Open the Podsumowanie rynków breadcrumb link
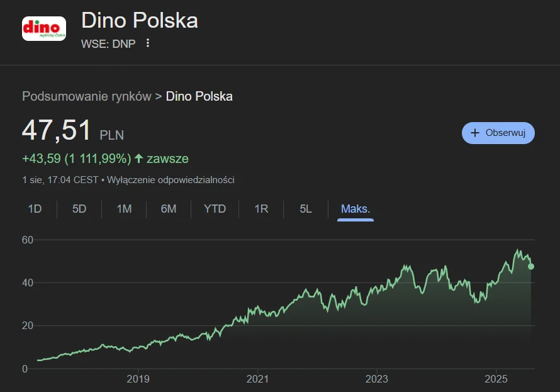Screen dimensions: 560x392 (87, 96)
